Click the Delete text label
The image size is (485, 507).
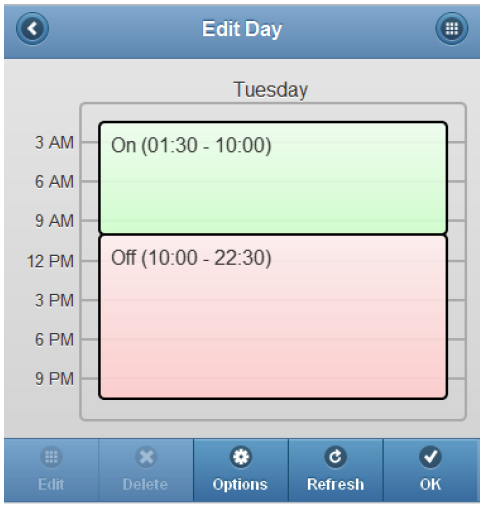click(x=145, y=484)
